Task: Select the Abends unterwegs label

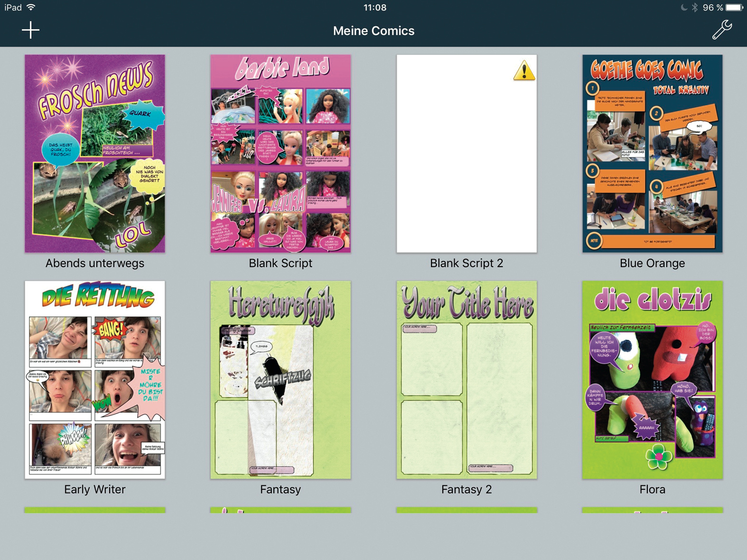Action: 95,263
